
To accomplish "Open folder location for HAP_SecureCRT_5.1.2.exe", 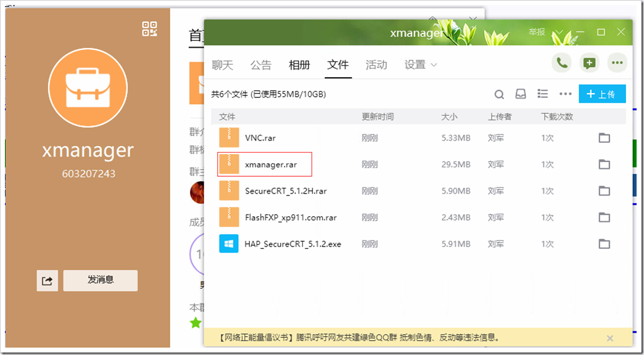I will (x=604, y=244).
